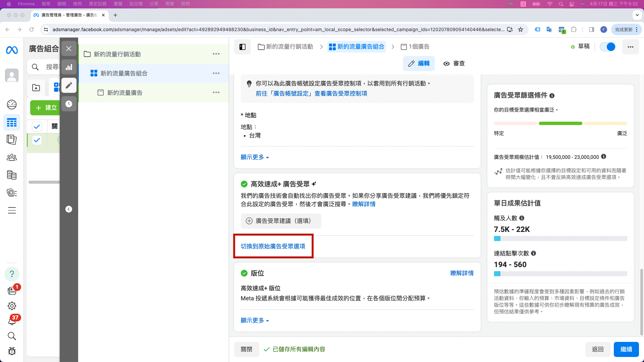The image size is (644, 362).
Task: Close the editing panel with X icon
Action: [69, 49]
